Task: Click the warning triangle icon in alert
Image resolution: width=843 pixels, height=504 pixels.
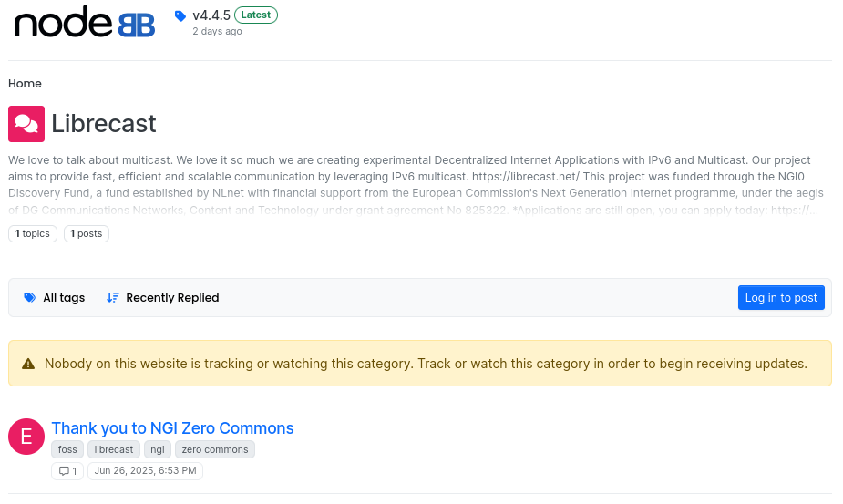Action: coord(28,365)
